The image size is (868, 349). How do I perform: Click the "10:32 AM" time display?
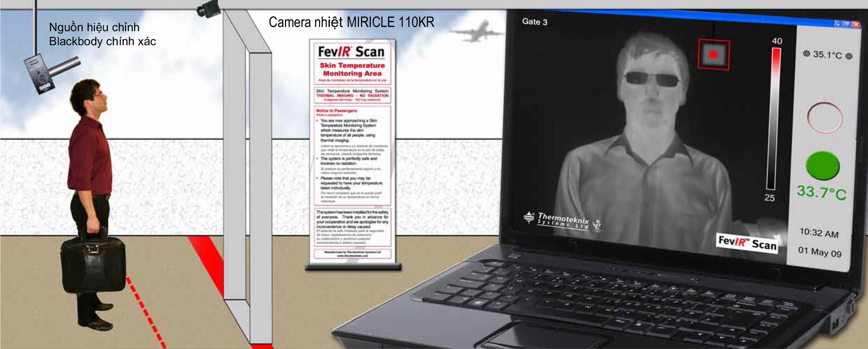point(819,233)
